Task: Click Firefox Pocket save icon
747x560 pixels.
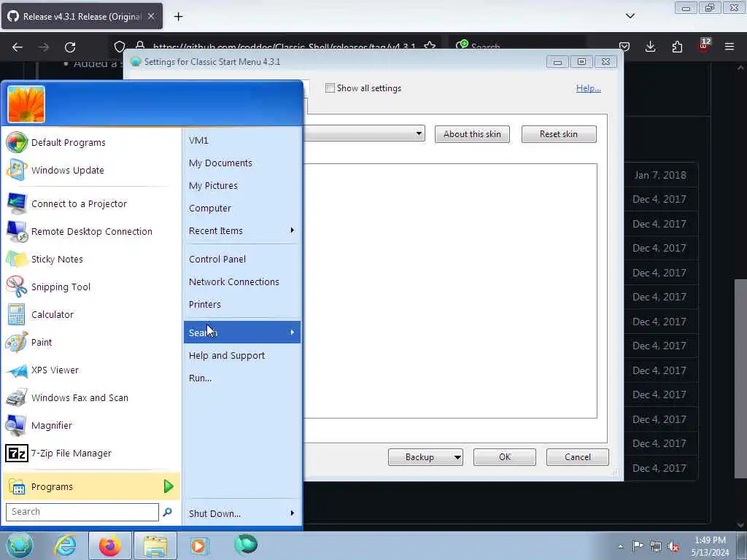Action: (x=624, y=47)
